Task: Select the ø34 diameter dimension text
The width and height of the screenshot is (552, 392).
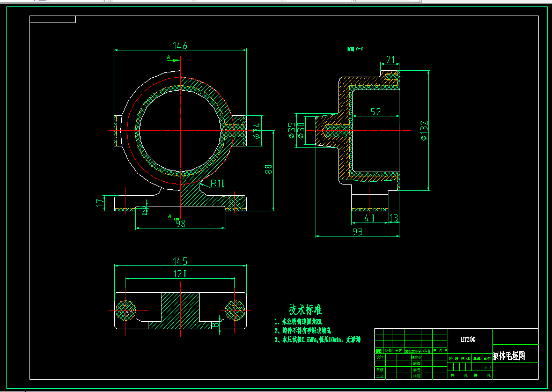Action: click(257, 130)
